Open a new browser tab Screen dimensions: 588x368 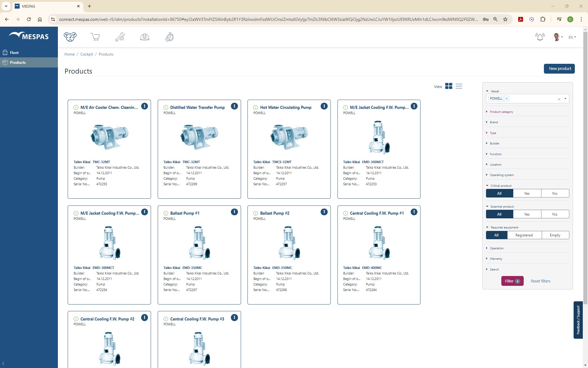click(89, 6)
